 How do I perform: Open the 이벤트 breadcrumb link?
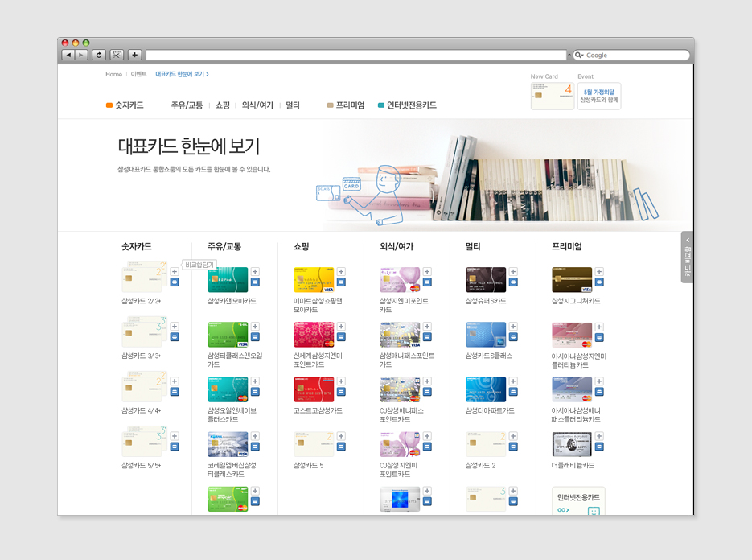coord(138,74)
